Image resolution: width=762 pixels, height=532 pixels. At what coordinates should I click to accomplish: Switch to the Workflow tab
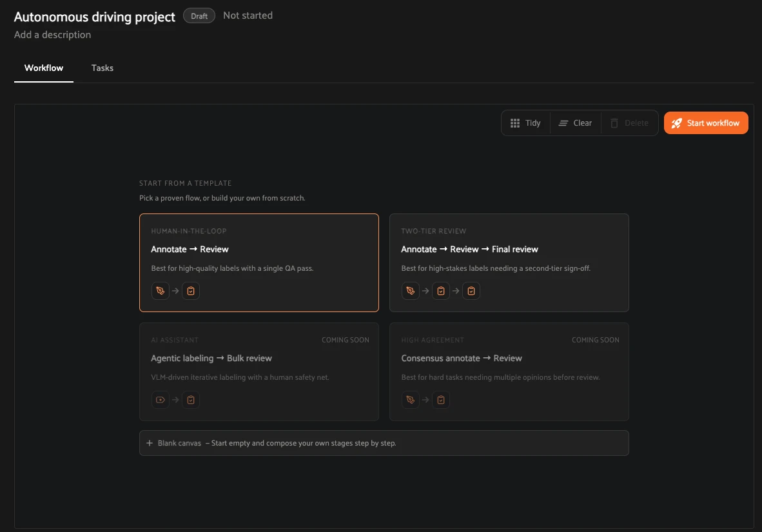(44, 68)
